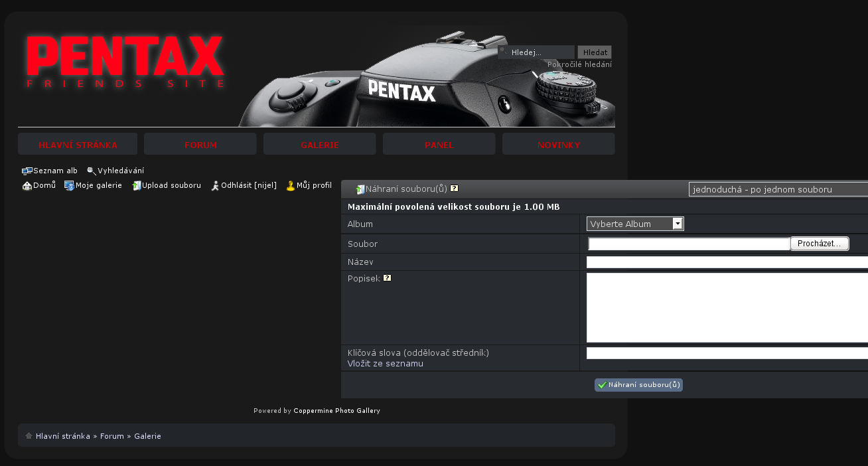
Task: Select the NOVINKY navigation item
Action: (559, 145)
